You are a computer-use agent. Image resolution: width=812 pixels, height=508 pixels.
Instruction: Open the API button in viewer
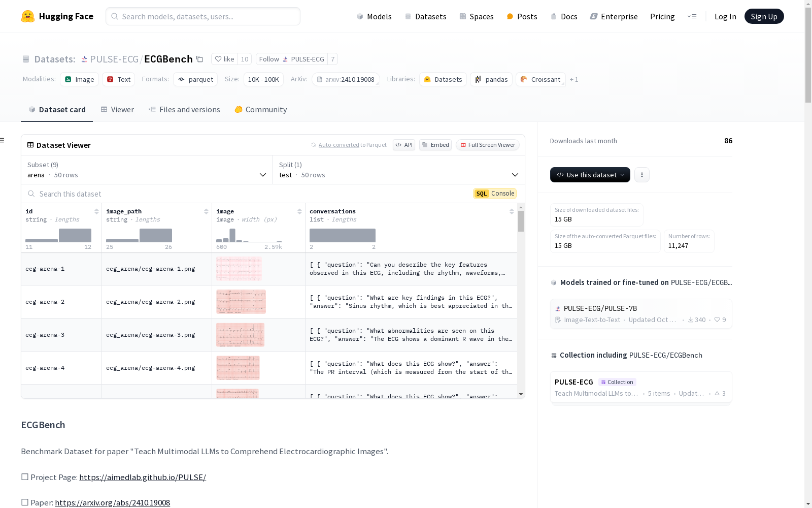coord(404,145)
